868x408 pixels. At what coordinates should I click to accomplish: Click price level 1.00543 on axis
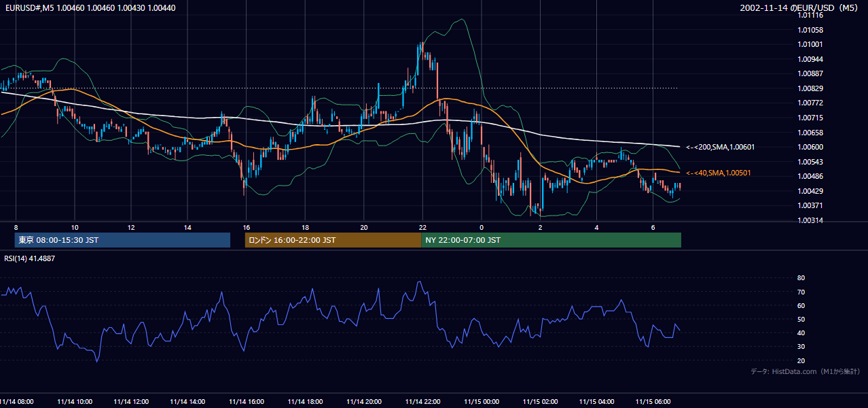(x=811, y=162)
